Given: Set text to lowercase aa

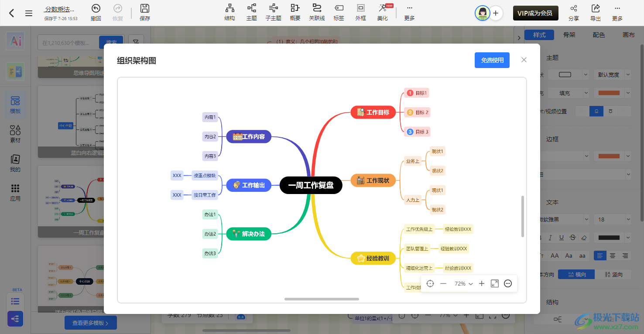Looking at the screenshot, I should (582, 256).
